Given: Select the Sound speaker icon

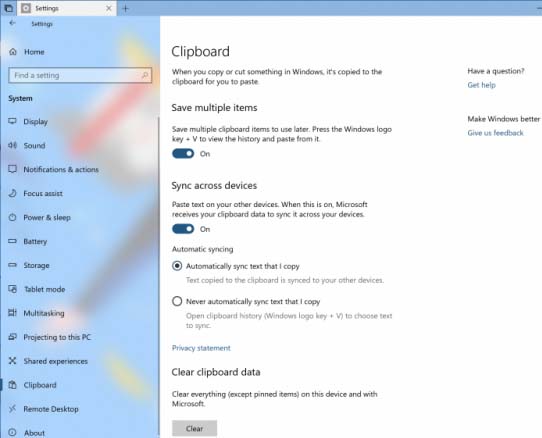Looking at the screenshot, I should point(12,145).
